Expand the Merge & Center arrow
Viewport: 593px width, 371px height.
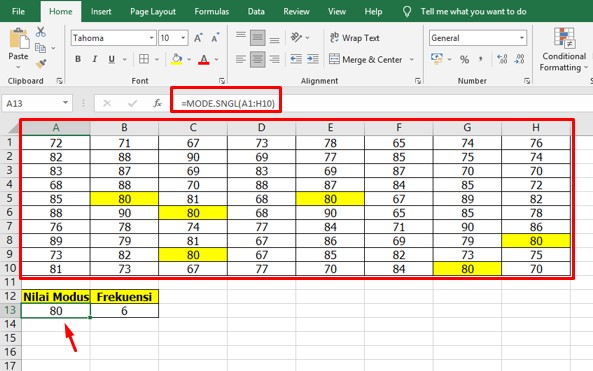(x=411, y=59)
